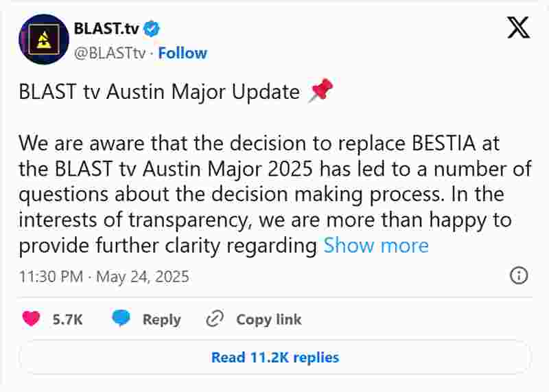Open the tweet info circle icon

[519, 275]
